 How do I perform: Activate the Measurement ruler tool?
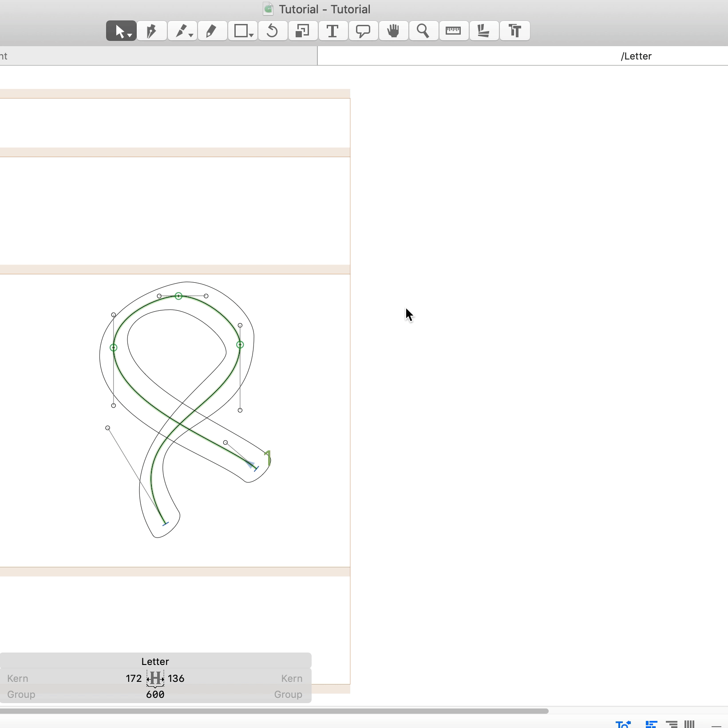click(454, 31)
